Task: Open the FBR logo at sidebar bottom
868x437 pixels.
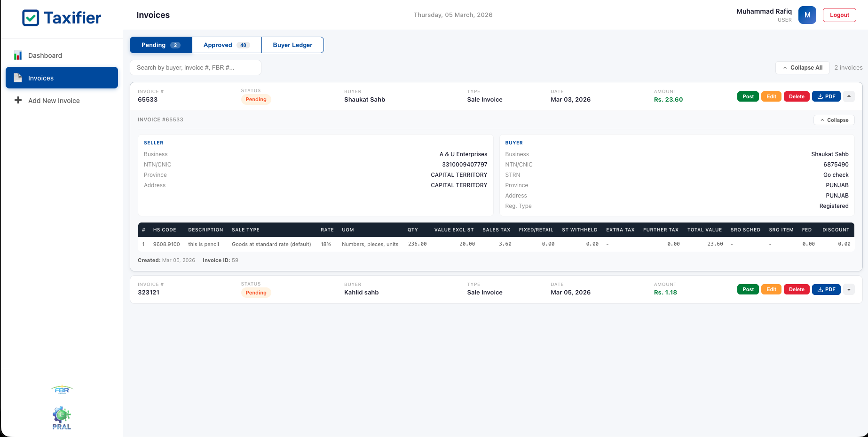Action: point(62,389)
